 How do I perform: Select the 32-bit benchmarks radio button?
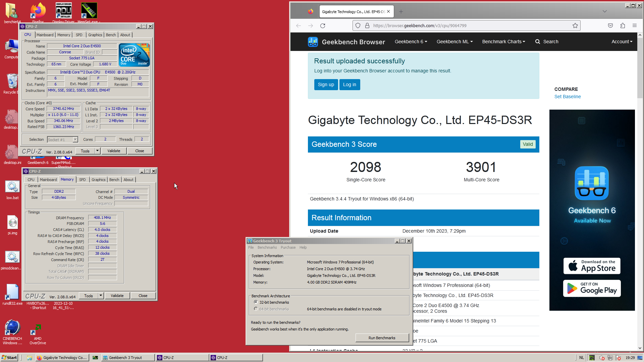point(256,302)
